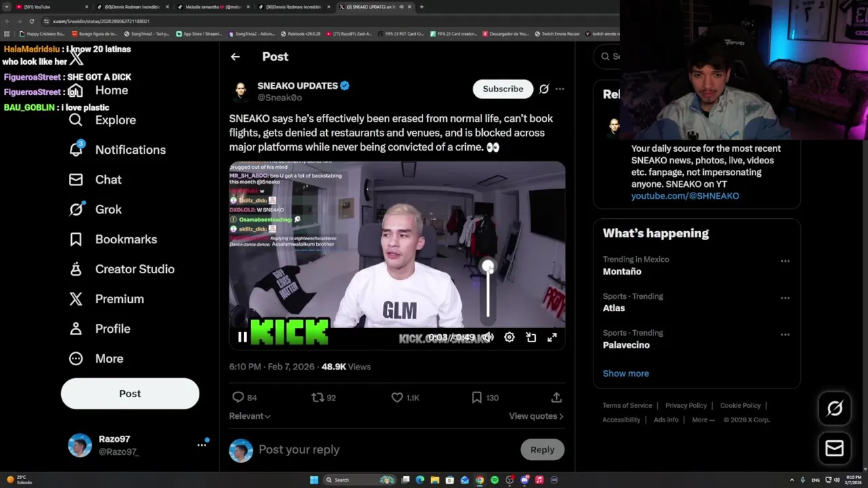The image size is (868, 488).
Task: Show hidden system tray icons
Action: coord(793,480)
